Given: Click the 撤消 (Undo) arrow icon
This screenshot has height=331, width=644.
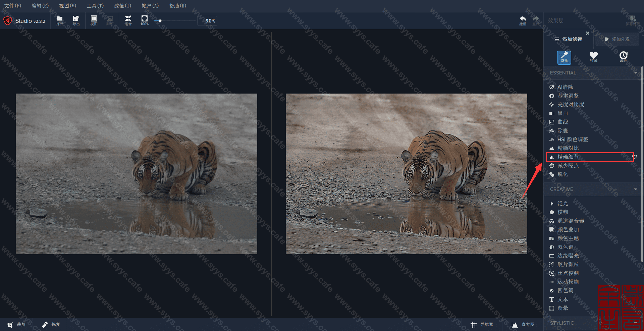Looking at the screenshot, I should [523, 20].
